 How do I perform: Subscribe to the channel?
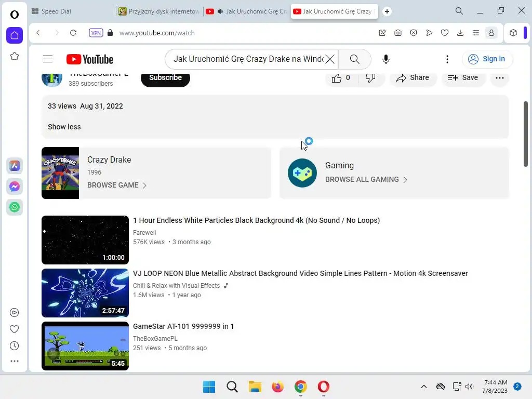pyautogui.click(x=165, y=78)
